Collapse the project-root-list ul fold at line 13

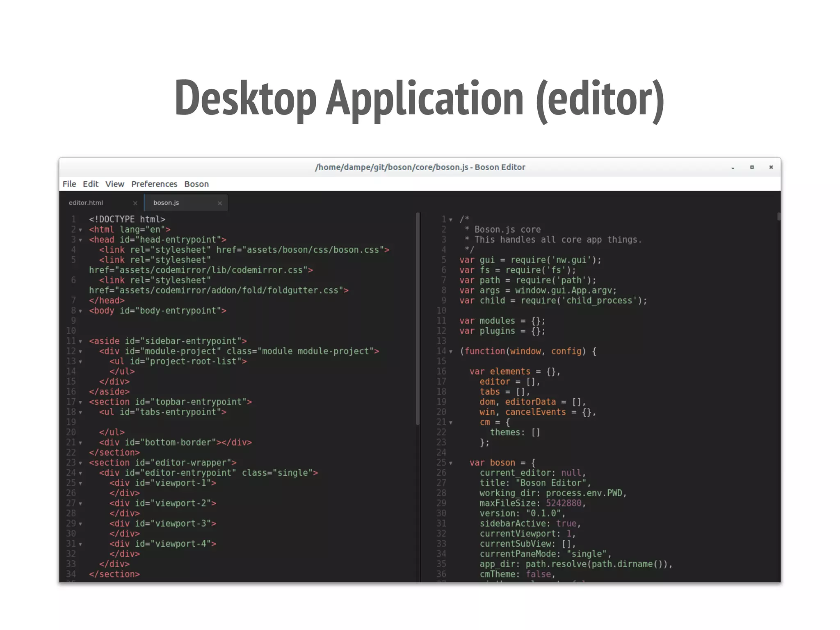(x=80, y=362)
